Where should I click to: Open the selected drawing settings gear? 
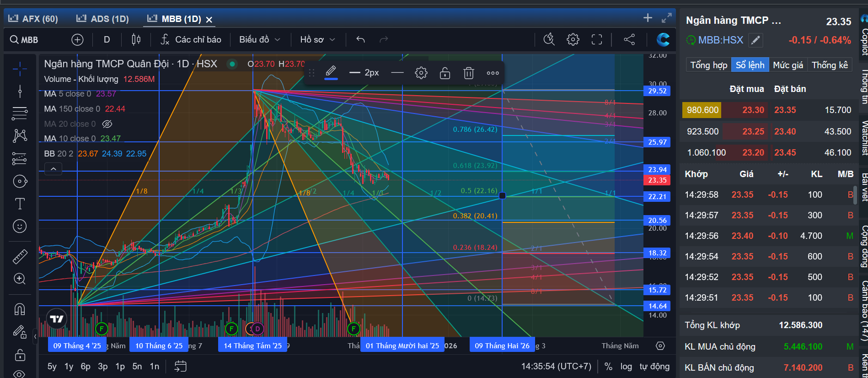[x=421, y=73]
